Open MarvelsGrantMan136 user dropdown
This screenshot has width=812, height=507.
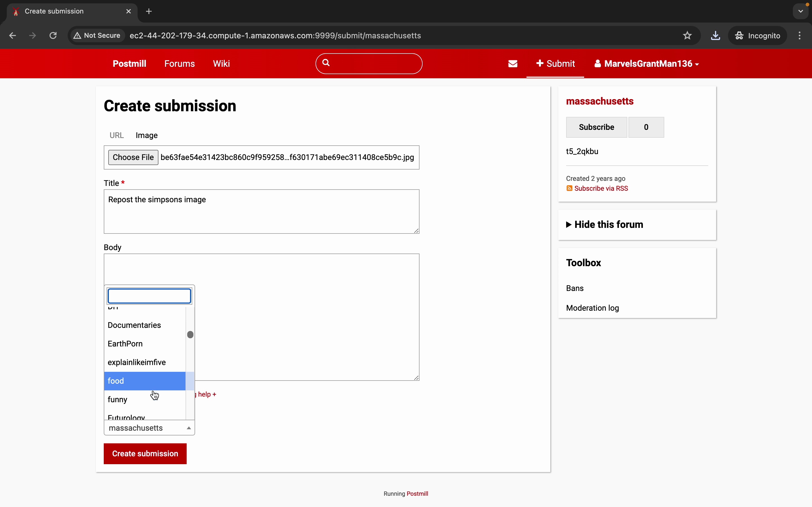(x=646, y=64)
